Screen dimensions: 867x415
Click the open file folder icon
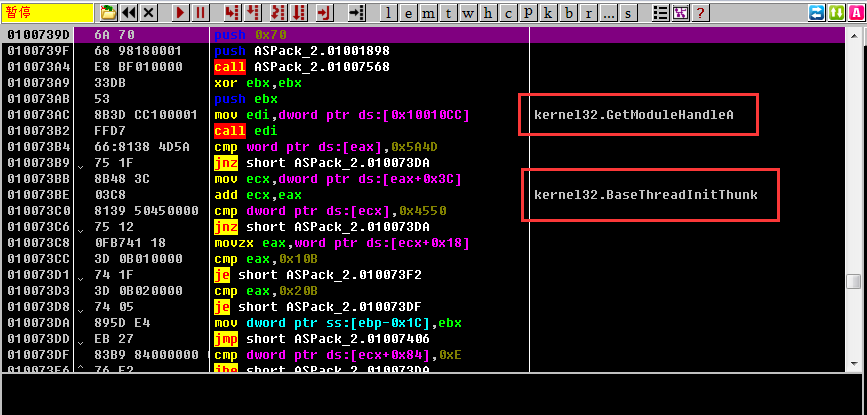[x=109, y=13]
